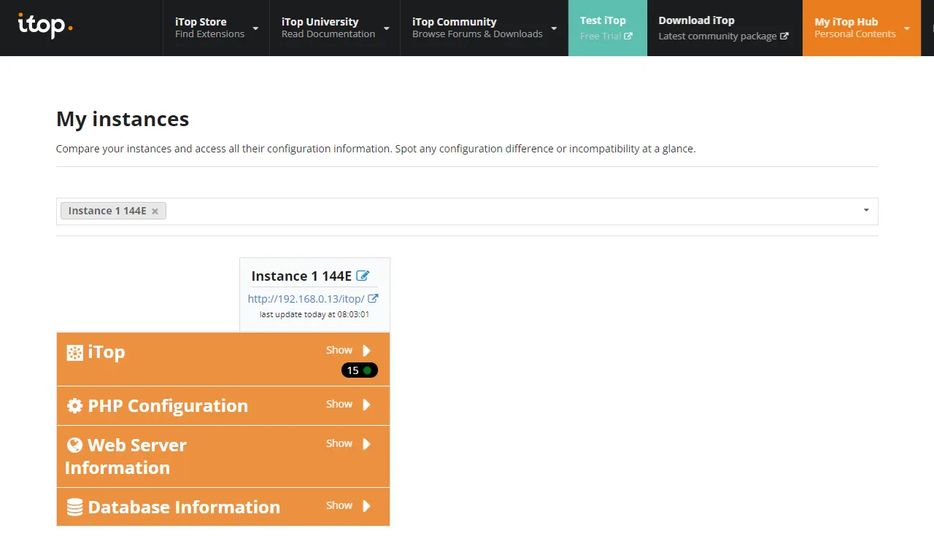
Task: Show the Database Information section
Action: [339, 505]
